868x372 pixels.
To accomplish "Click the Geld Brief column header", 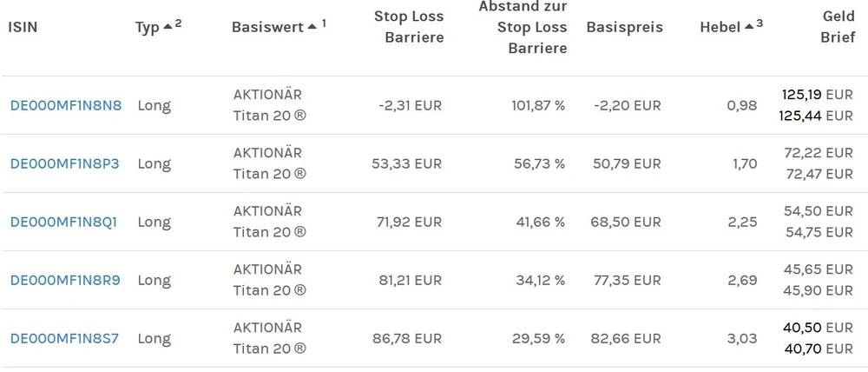I will point(838,27).
